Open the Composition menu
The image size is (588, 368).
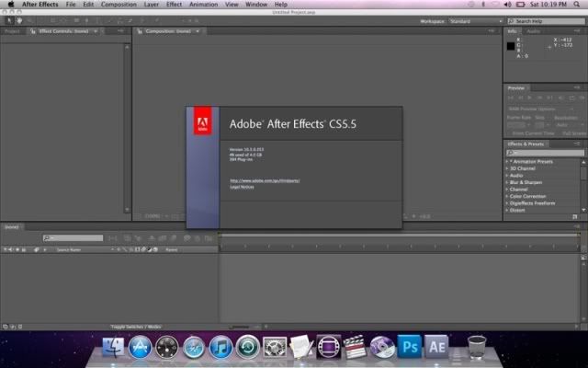point(119,5)
